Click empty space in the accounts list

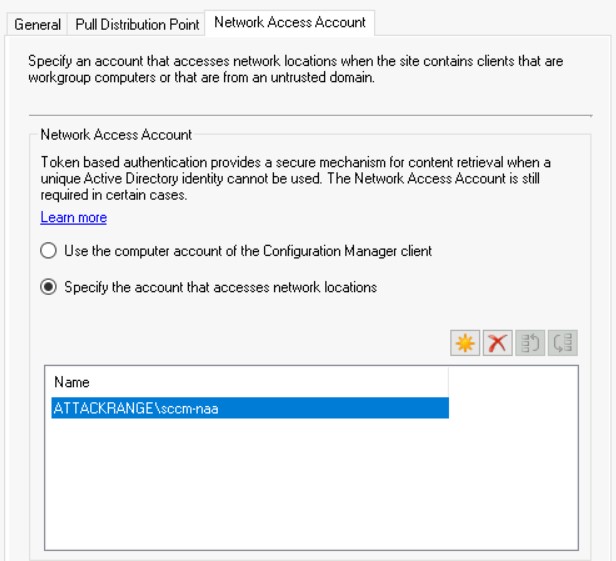(311, 483)
